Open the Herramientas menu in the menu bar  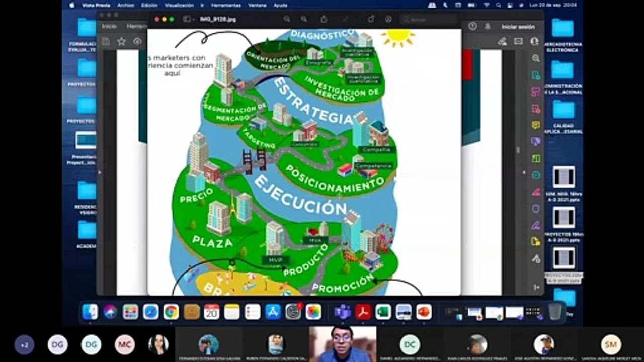click(x=226, y=5)
